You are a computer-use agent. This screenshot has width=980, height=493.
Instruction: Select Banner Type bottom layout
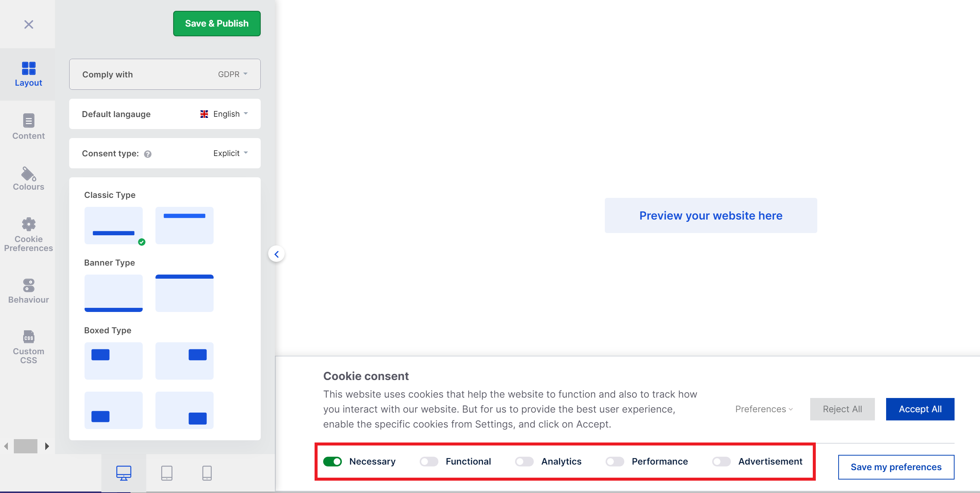[113, 293]
